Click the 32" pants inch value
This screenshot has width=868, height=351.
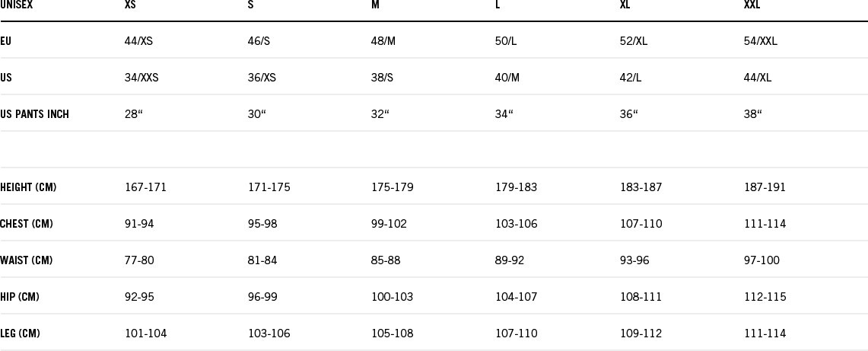380,114
